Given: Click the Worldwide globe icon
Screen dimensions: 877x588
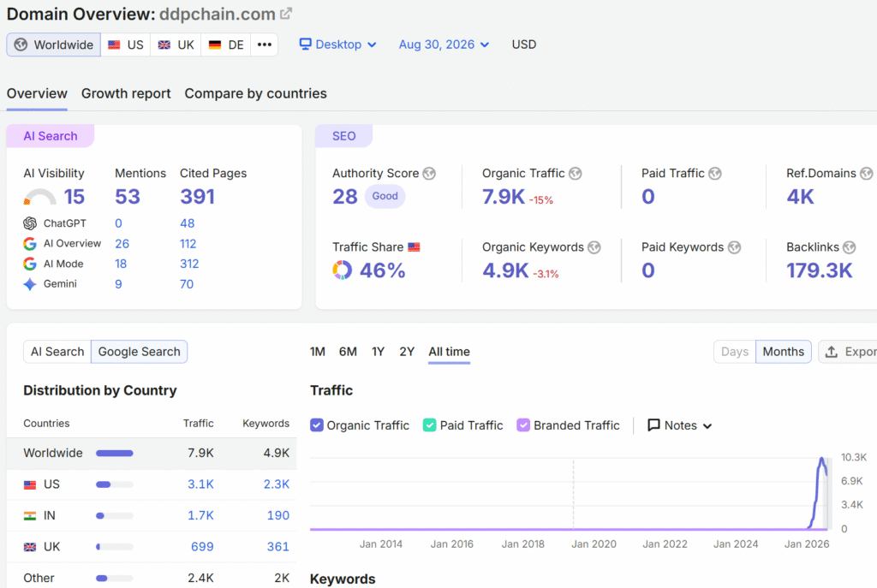Looking at the screenshot, I should coord(21,45).
